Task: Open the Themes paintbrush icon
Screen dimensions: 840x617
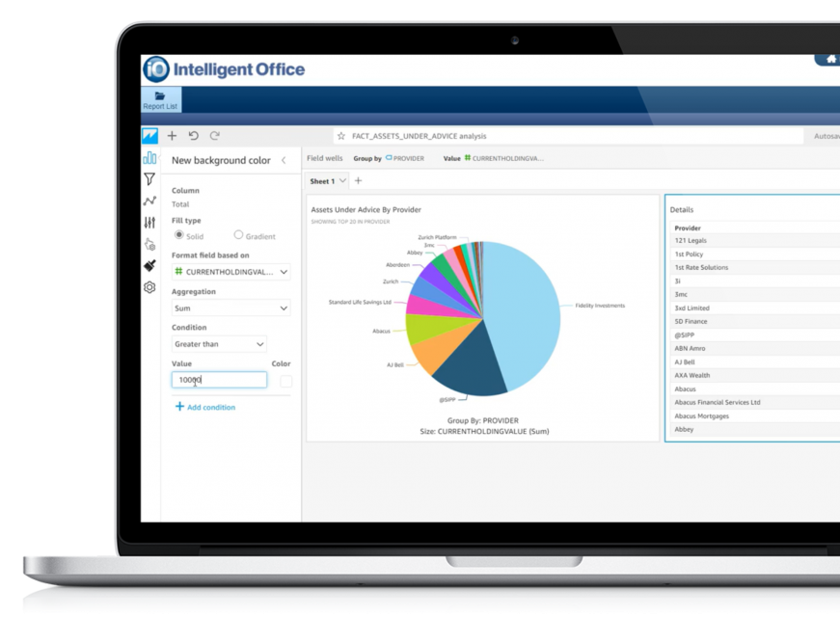Action: 149,265
